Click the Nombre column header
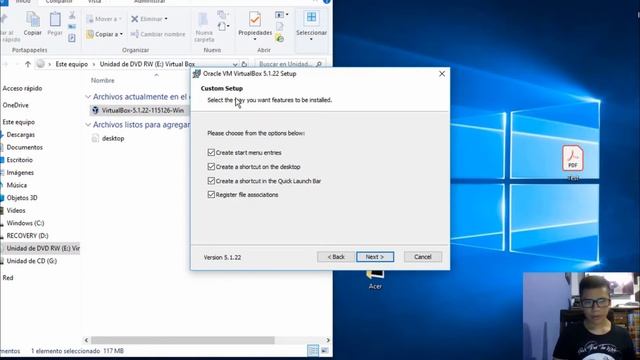640x360 pixels. (102, 80)
